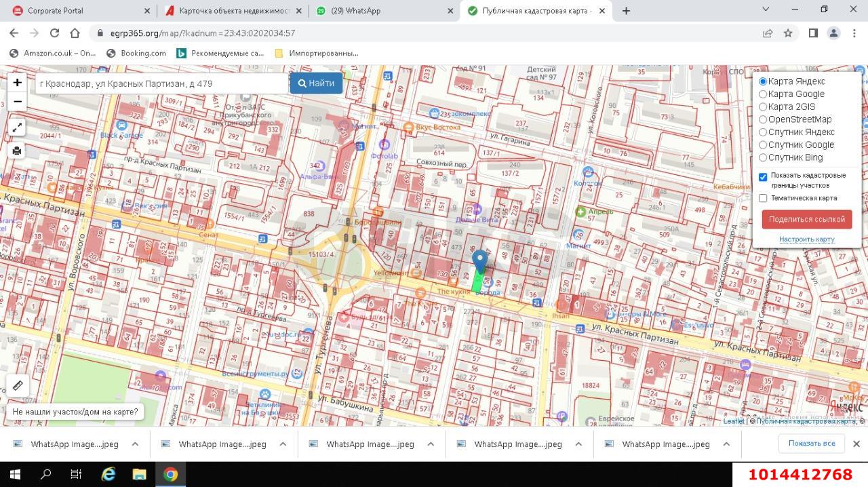868x487 pixels.
Task: Select the Карта Google radio option
Action: (763, 94)
